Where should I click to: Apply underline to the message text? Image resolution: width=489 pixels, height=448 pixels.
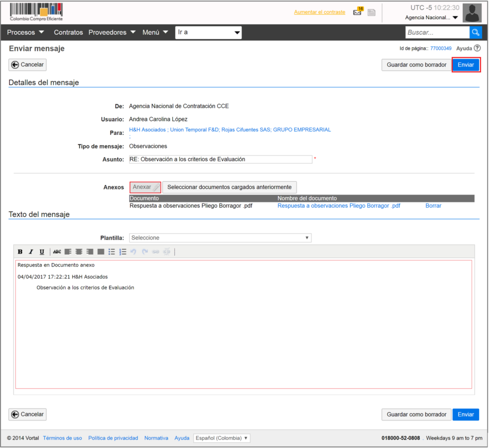(x=42, y=251)
